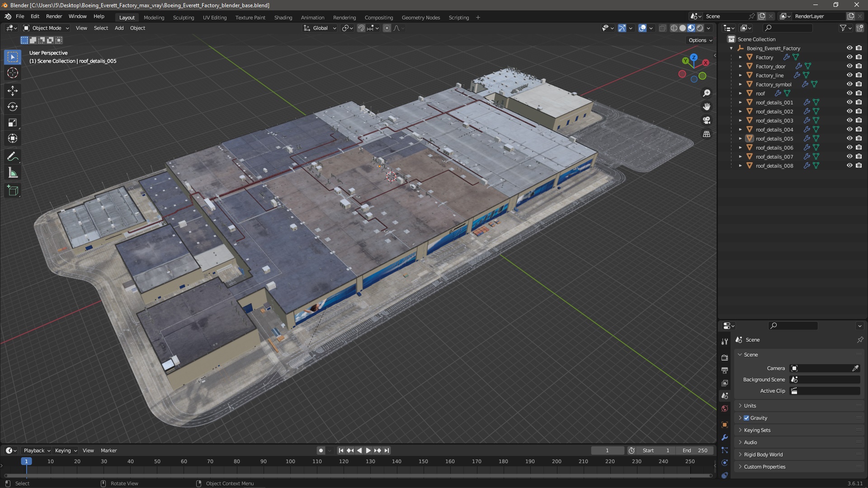This screenshot has width=868, height=488.
Task: Select the Select Box tool
Action: (13, 57)
